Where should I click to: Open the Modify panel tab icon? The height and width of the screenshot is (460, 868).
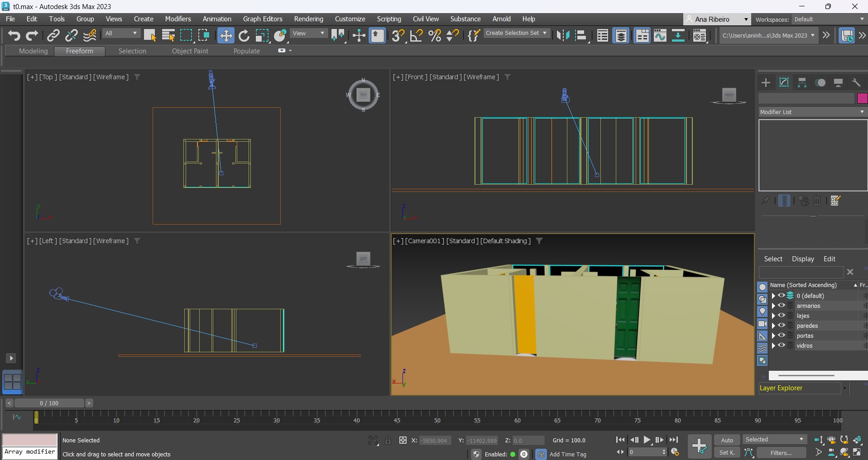click(784, 82)
